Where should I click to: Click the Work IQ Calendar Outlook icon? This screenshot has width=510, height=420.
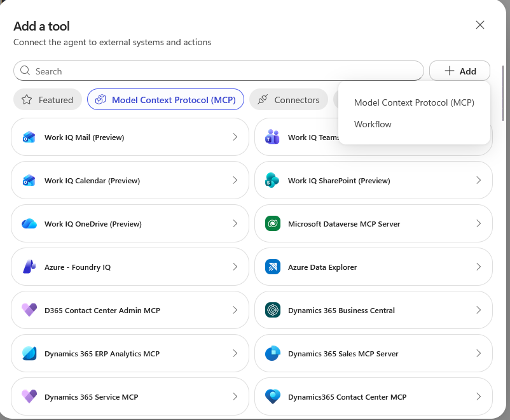(x=29, y=180)
